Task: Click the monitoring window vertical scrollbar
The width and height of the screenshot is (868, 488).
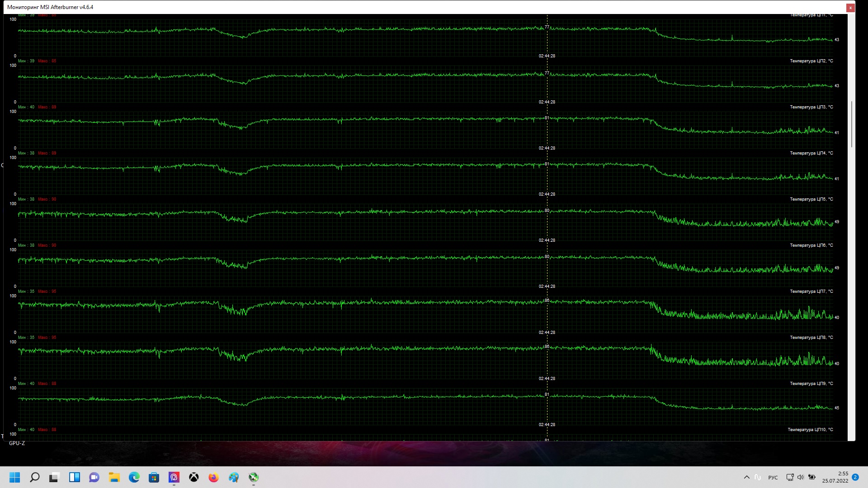Action: click(x=852, y=124)
